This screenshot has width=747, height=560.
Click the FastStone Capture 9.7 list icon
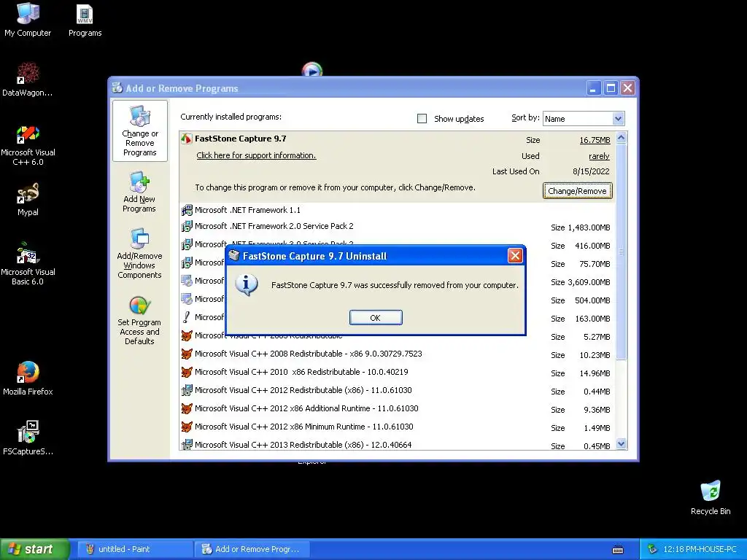pos(186,139)
